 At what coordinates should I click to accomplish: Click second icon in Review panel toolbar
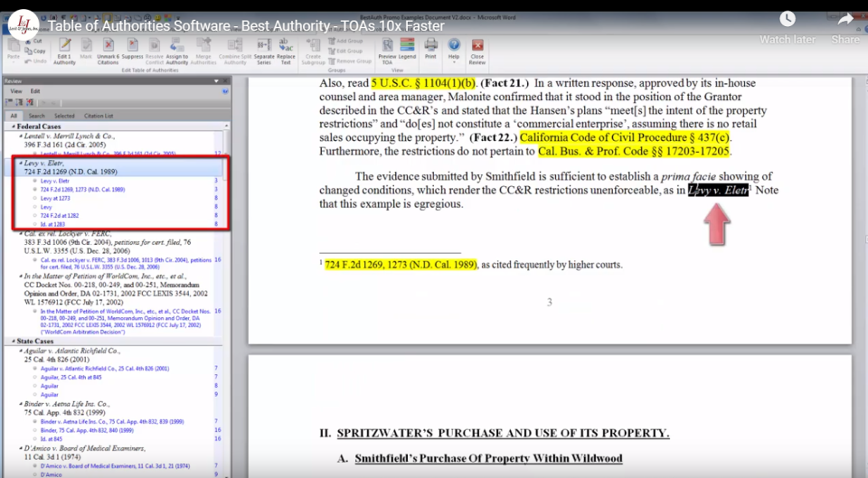(x=19, y=103)
